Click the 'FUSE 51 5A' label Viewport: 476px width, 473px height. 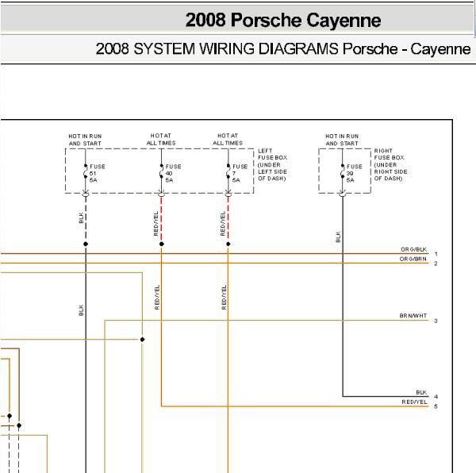click(x=97, y=173)
